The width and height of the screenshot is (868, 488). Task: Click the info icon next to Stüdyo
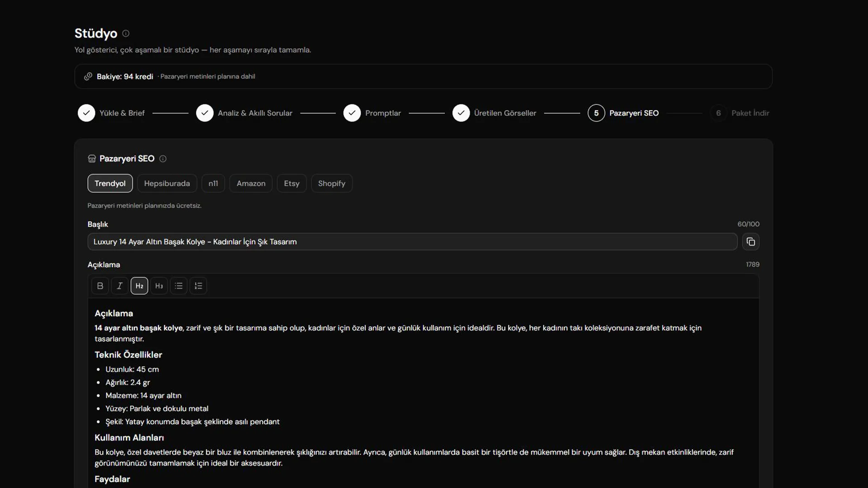click(x=126, y=33)
